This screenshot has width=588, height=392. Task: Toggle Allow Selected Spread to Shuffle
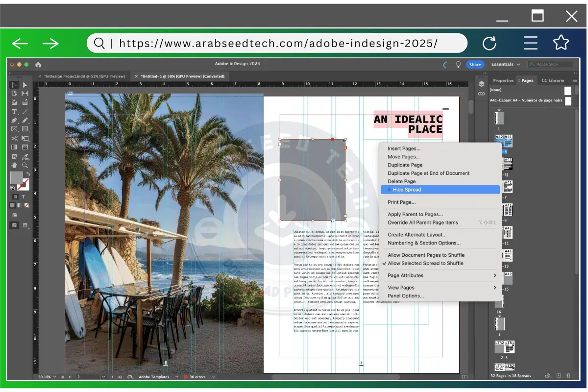tap(425, 263)
